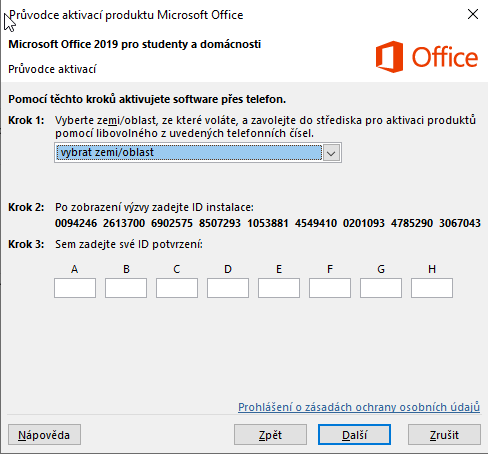Activate confirmation ID field G

click(381, 288)
